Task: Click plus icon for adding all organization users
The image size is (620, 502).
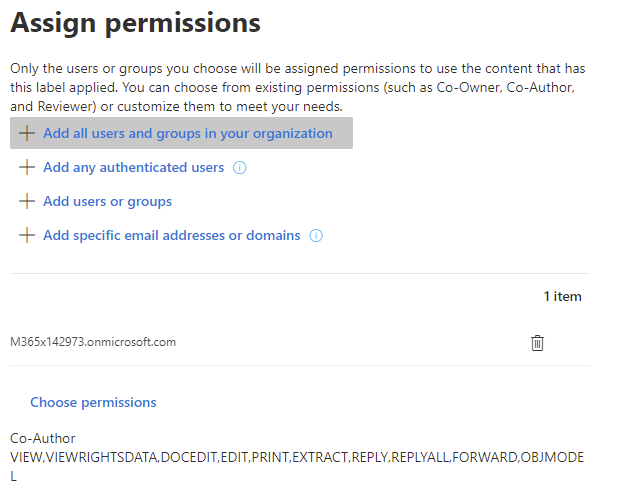Action: tap(27, 133)
